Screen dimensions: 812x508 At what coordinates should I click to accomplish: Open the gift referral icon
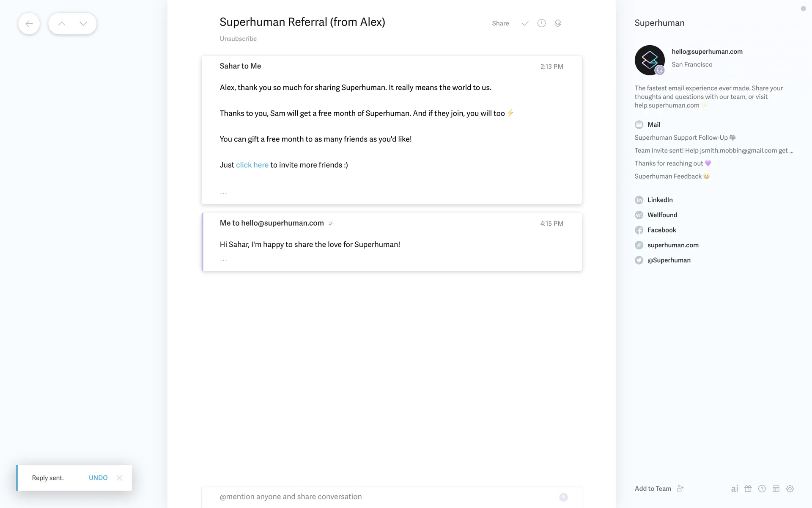748,489
